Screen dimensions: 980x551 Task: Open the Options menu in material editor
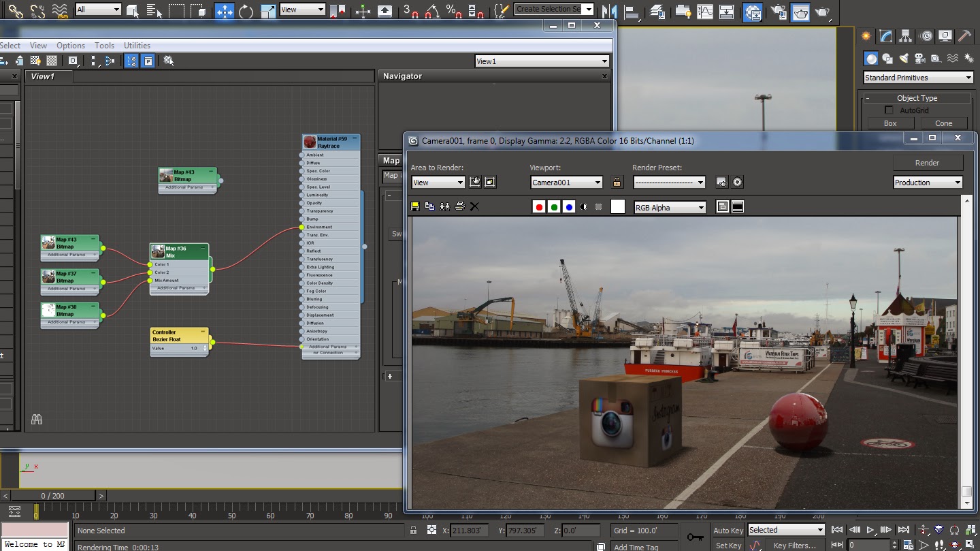point(71,46)
